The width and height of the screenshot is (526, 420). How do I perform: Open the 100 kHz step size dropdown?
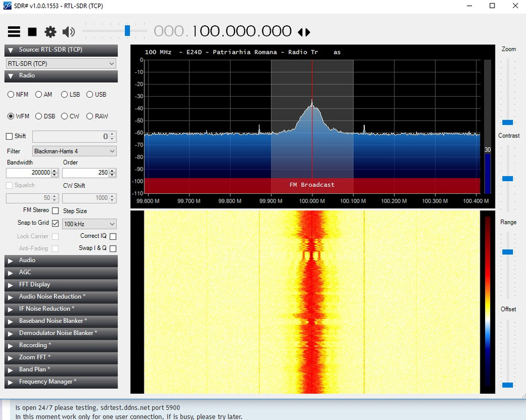coord(89,224)
